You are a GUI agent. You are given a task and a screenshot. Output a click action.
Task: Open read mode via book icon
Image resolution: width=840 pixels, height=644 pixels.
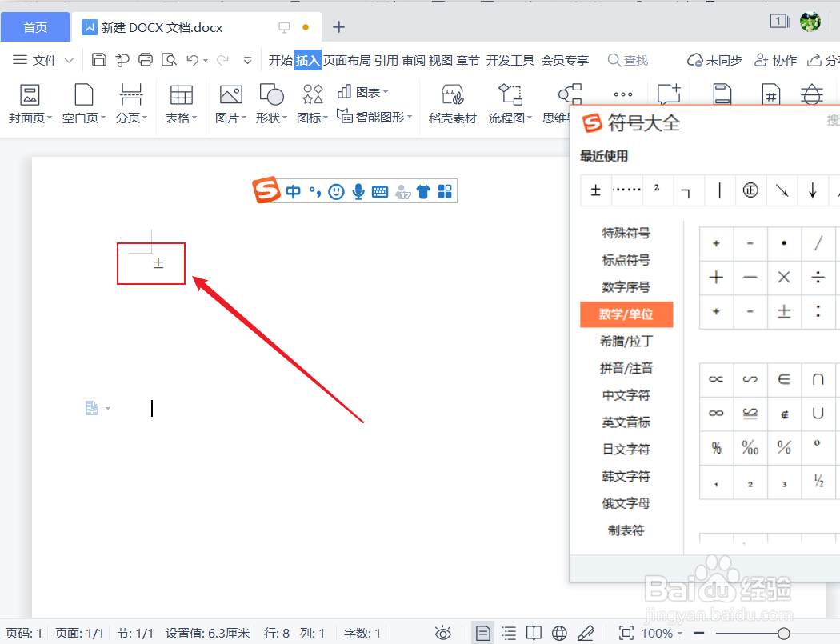(534, 632)
